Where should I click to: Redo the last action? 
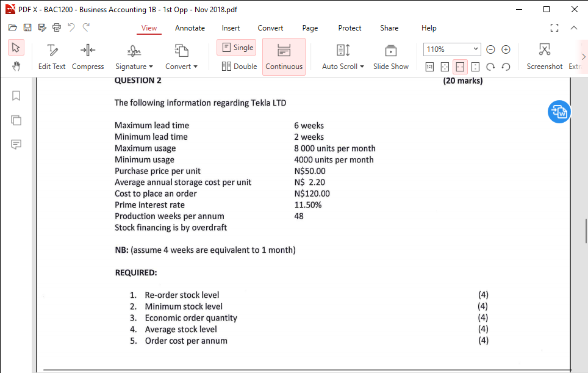coord(86,27)
